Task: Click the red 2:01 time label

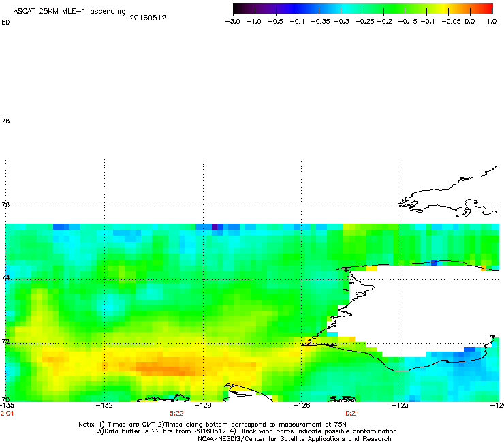Action: click(7, 414)
